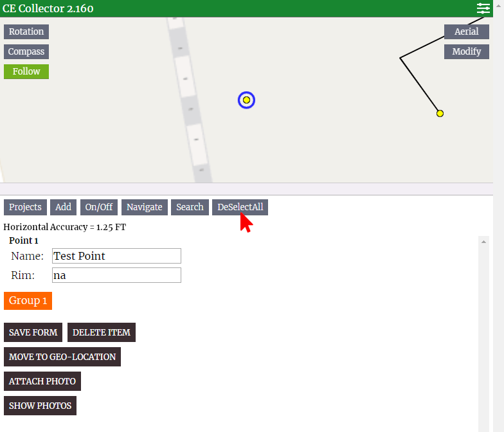Switch to Aerial map view
Viewport: 504px width, 432px height.
click(x=466, y=32)
